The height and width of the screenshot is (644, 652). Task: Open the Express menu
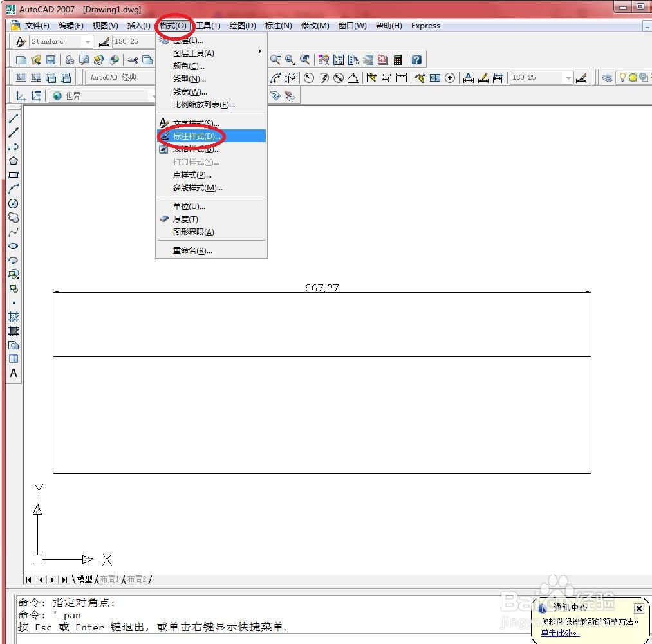(425, 26)
